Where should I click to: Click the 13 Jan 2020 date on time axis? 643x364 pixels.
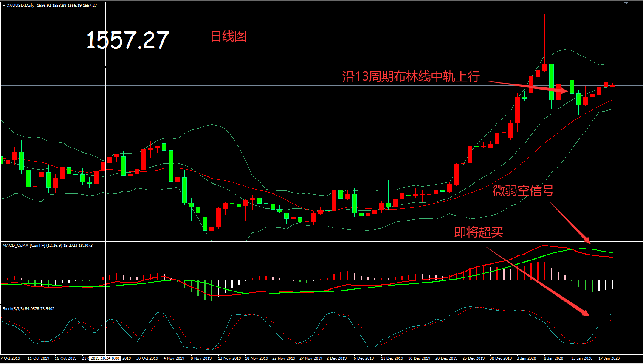point(582,358)
